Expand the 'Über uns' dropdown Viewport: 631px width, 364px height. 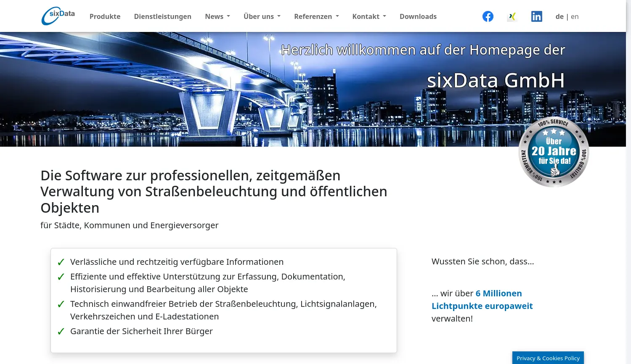[x=262, y=16]
